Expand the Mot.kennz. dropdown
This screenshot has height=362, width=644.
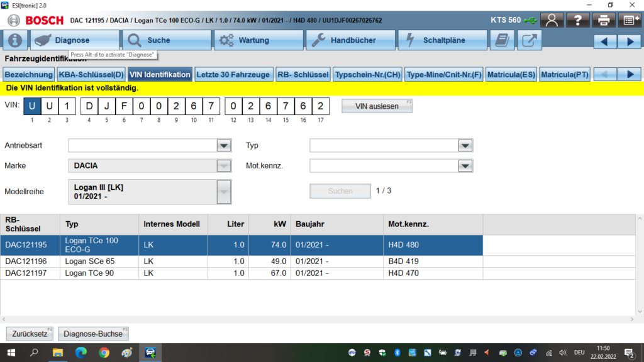click(465, 166)
